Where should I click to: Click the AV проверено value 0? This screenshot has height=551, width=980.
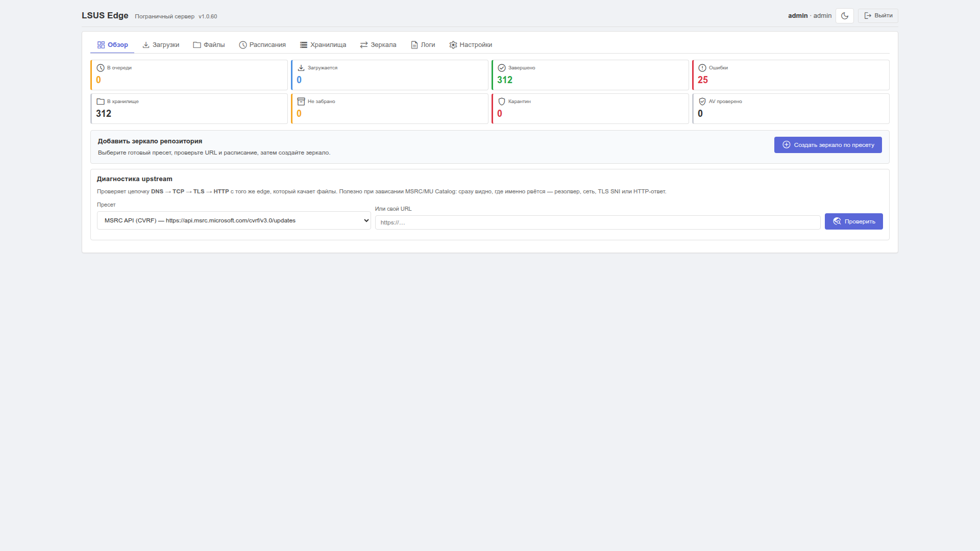(x=700, y=114)
